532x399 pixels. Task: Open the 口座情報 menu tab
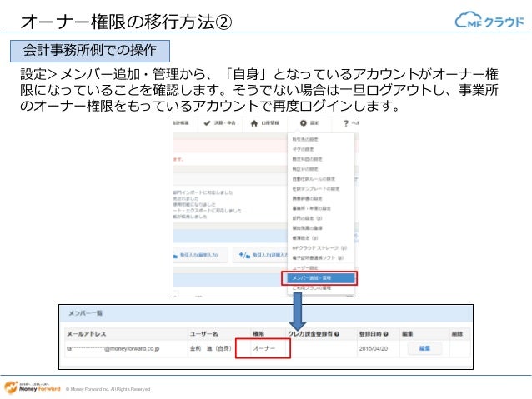coord(264,123)
